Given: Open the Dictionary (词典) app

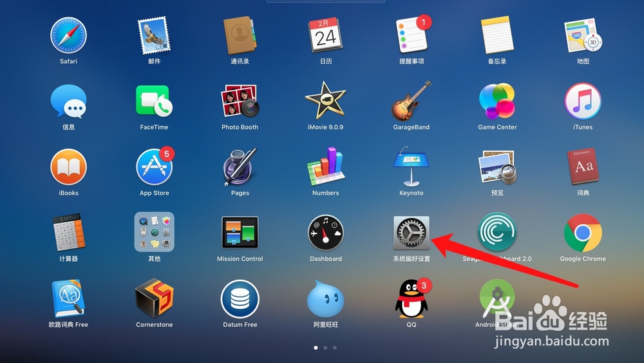Looking at the screenshot, I should click(x=583, y=167).
